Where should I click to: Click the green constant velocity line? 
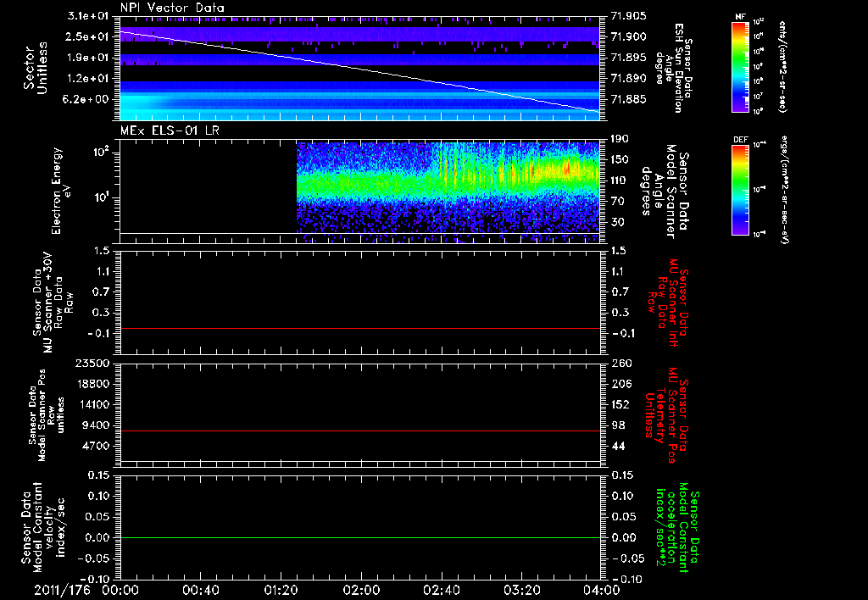pyautogui.click(x=360, y=538)
